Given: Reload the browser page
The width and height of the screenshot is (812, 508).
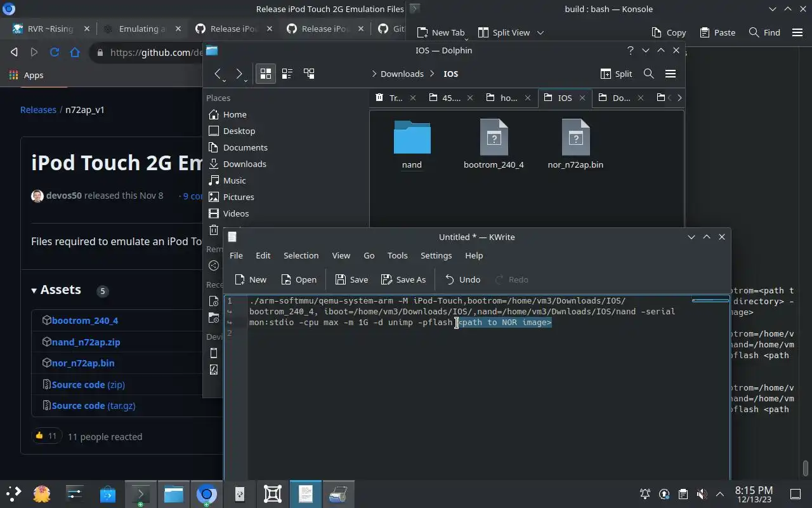Looking at the screenshot, I should tap(55, 53).
